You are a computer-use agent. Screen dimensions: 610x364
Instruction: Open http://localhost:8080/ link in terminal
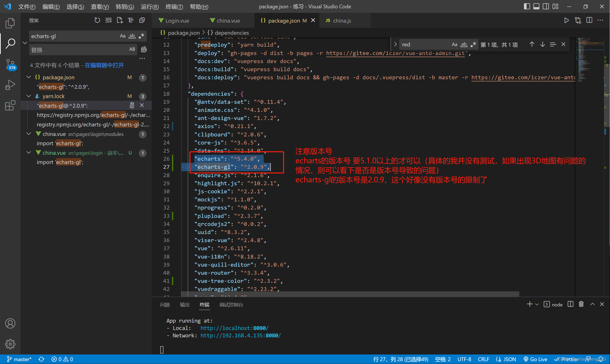coord(234,328)
